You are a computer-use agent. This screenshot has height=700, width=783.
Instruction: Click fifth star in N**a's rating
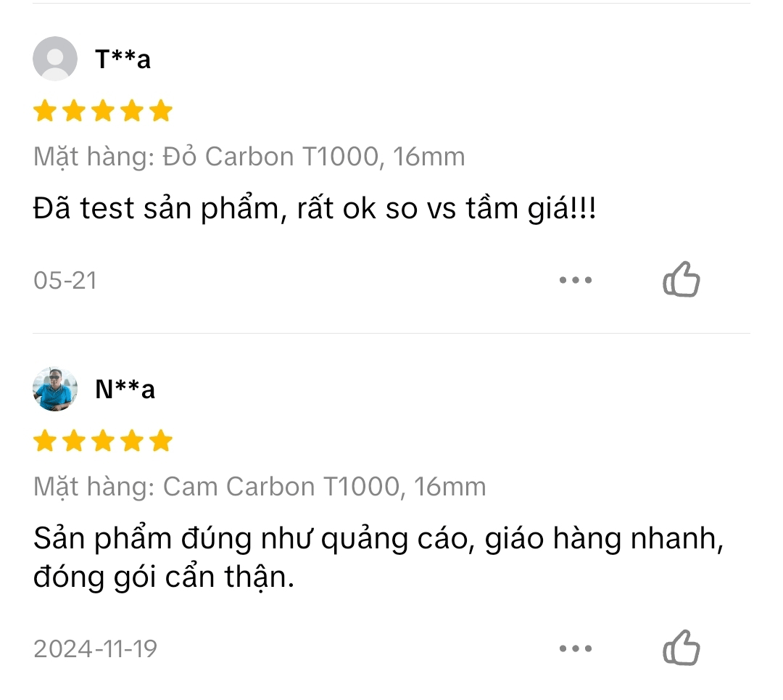[x=161, y=441]
